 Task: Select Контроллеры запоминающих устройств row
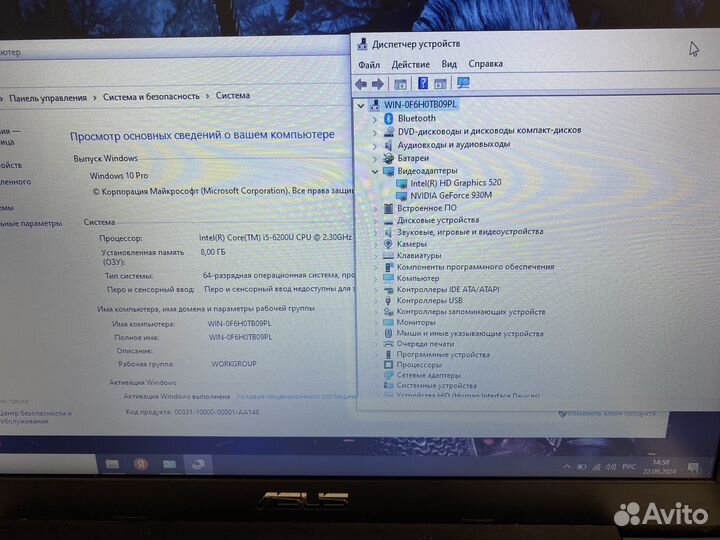[471, 311]
